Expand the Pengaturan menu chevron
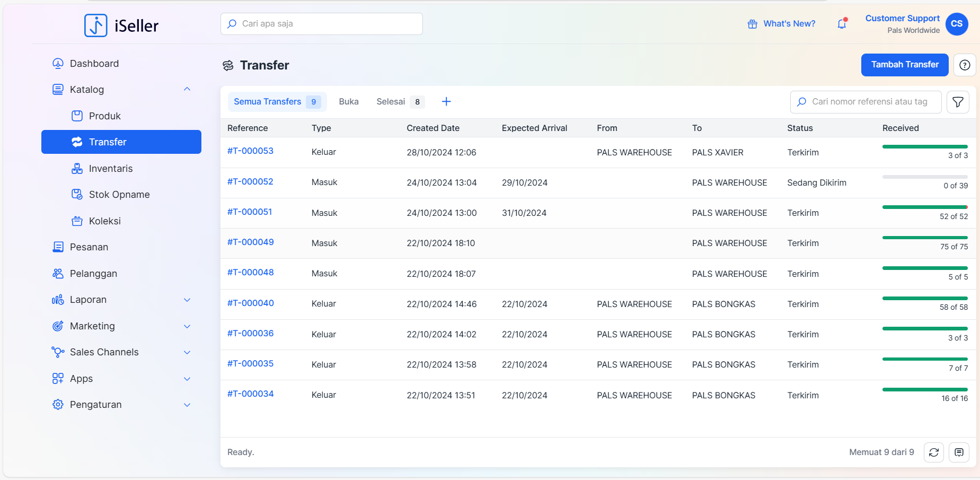980x480 pixels. 187,405
